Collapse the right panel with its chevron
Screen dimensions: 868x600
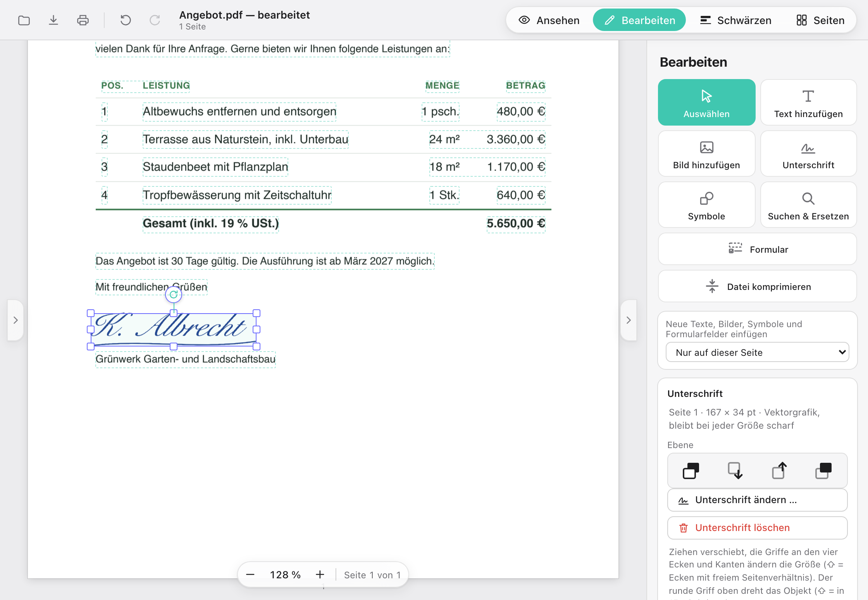click(629, 320)
